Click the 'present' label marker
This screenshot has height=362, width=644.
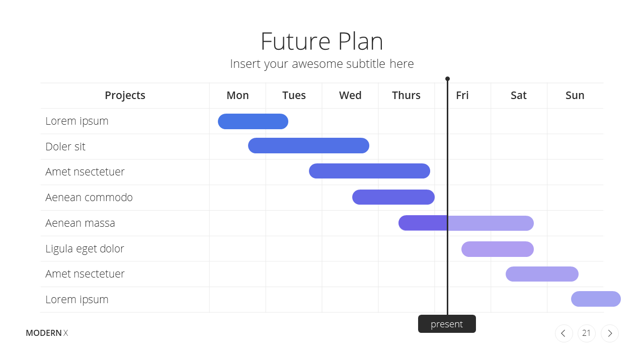[447, 324]
